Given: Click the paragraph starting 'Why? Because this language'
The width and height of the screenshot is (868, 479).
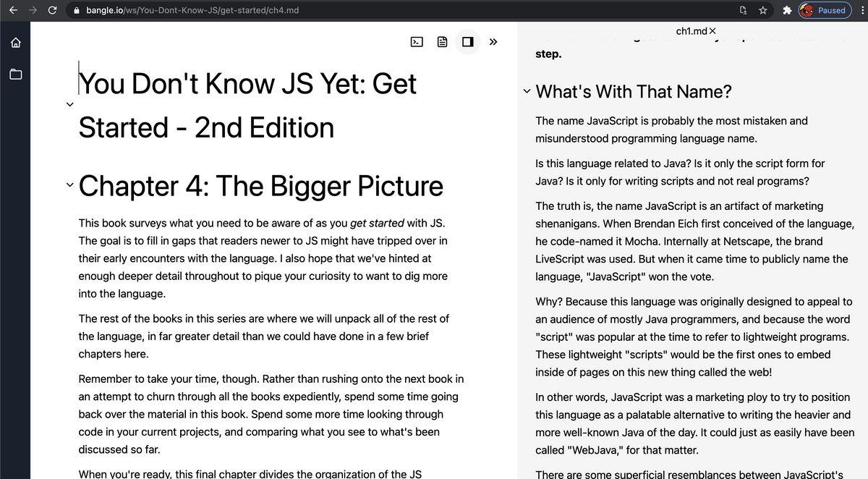Looking at the screenshot, I should click(x=694, y=336).
